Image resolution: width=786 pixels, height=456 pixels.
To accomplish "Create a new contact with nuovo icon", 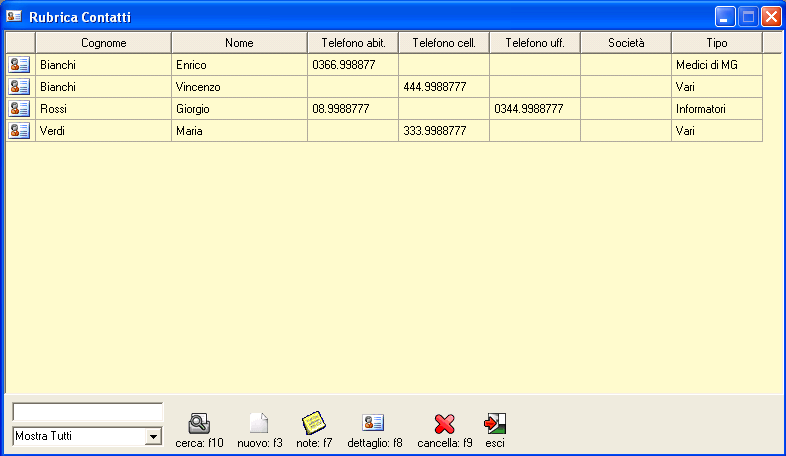I will (x=259, y=424).
